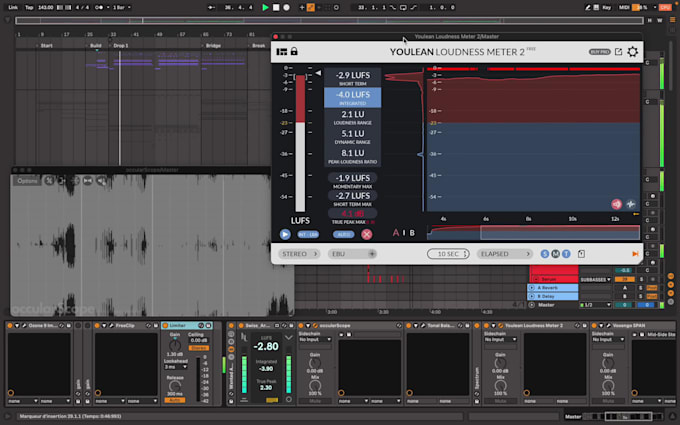680x425 pixels.
Task: Click the H button beside the arrangement overview
Action: click(650, 20)
